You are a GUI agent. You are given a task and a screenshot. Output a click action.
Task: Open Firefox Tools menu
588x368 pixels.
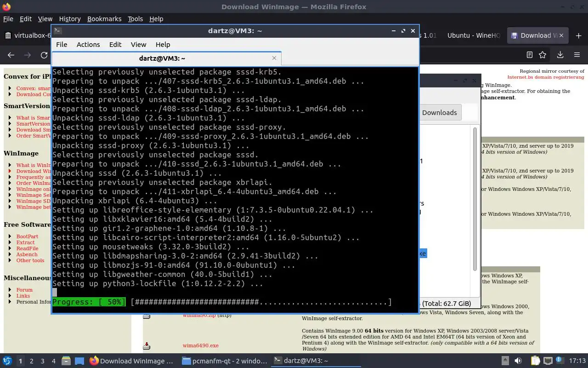(135, 19)
